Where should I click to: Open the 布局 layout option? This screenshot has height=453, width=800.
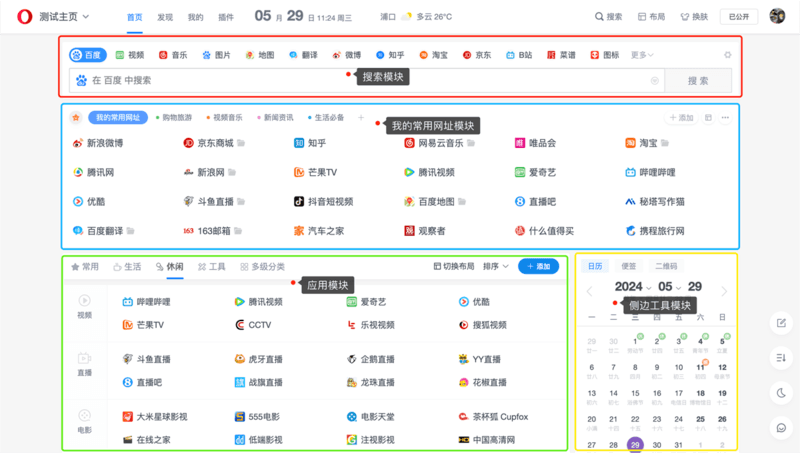click(x=652, y=17)
